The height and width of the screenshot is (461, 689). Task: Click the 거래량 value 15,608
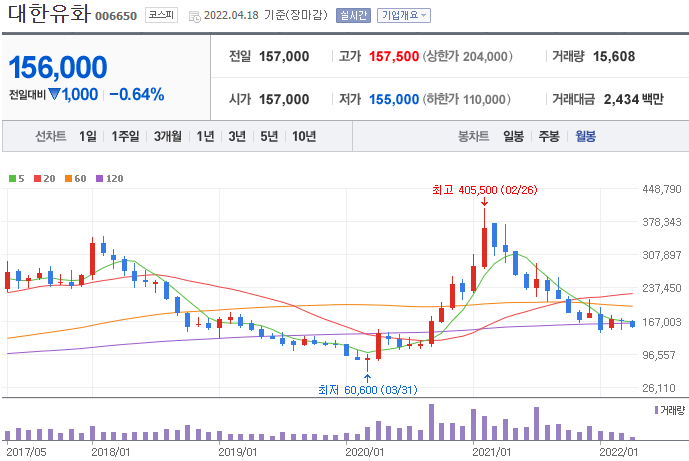click(x=614, y=56)
